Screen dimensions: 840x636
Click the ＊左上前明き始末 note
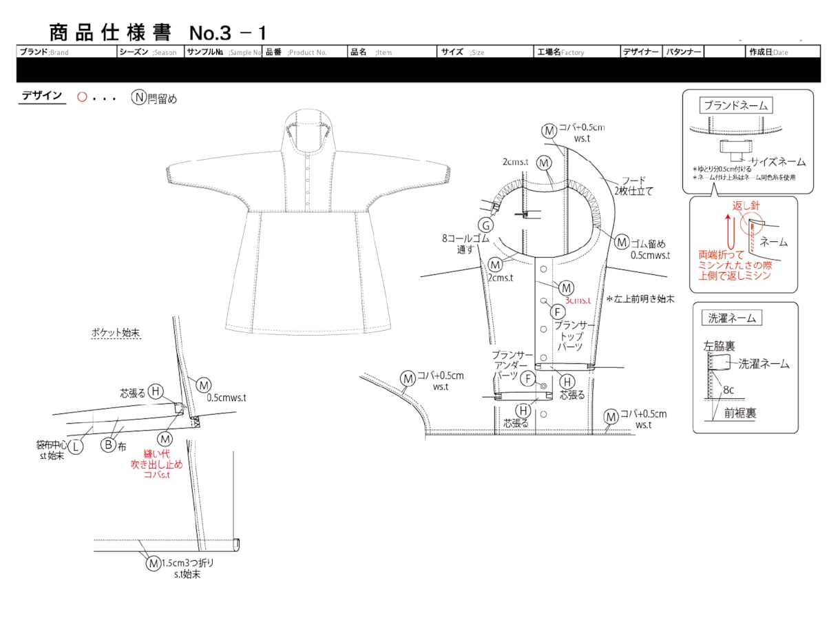click(x=640, y=299)
